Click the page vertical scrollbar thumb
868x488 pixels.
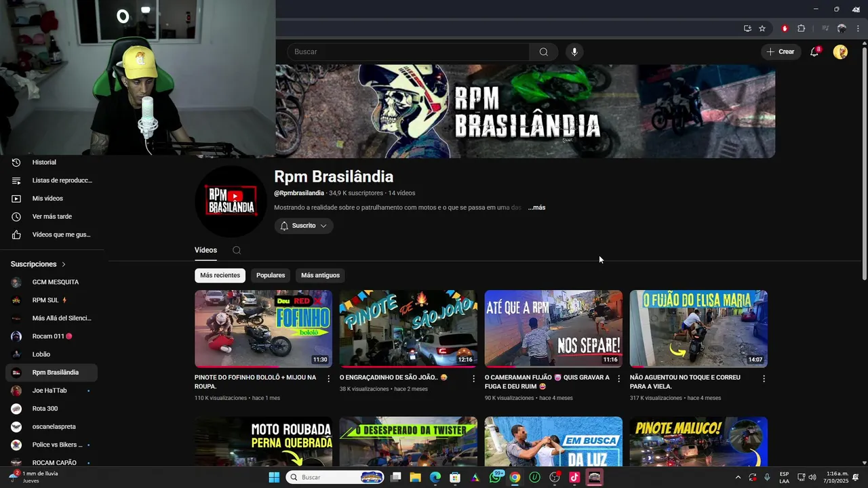[864, 163]
